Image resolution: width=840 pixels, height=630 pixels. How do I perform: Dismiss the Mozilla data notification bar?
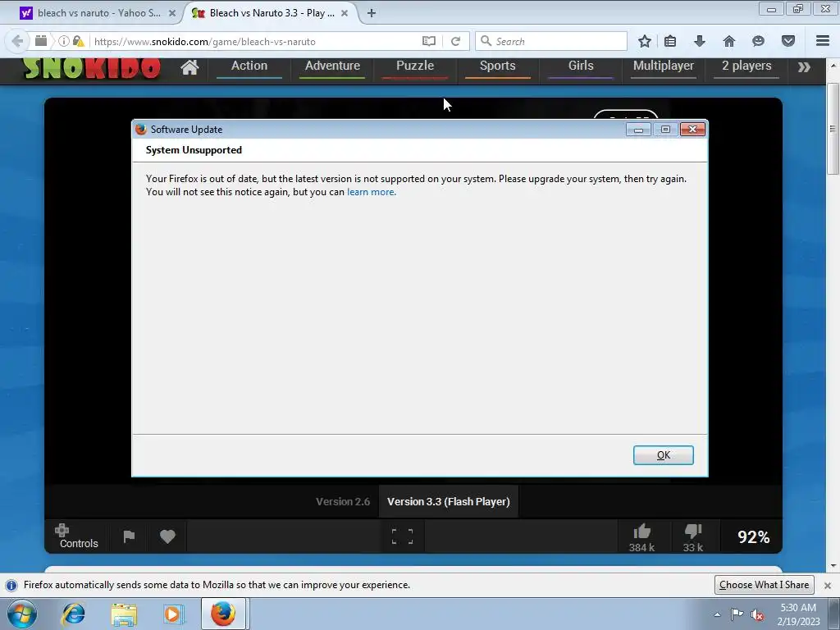[x=827, y=585]
